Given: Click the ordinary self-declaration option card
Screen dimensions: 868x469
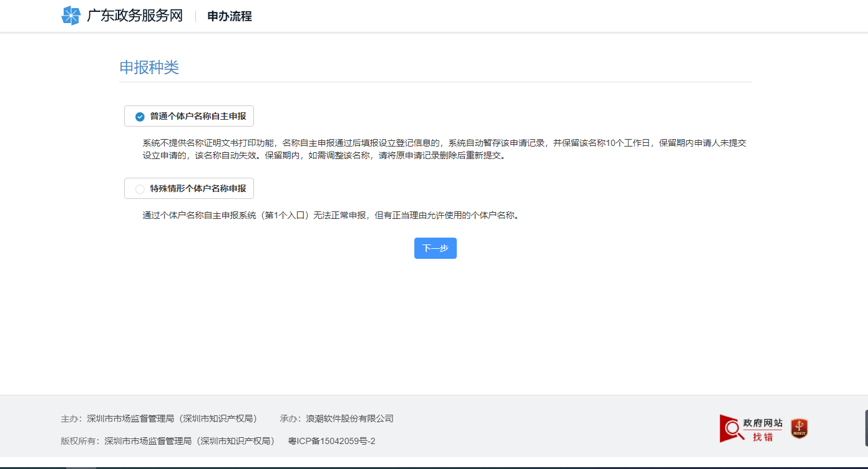Looking at the screenshot, I should point(188,116).
